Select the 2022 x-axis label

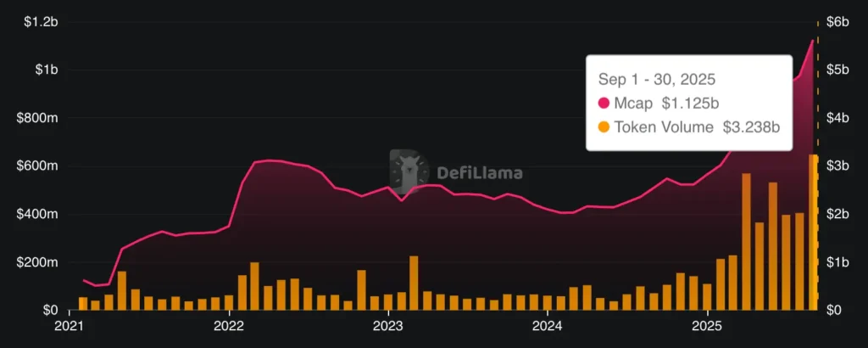pos(229,325)
